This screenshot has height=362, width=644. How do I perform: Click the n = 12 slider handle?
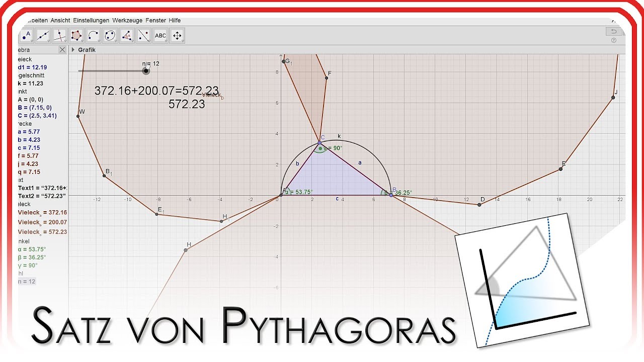coord(146,71)
